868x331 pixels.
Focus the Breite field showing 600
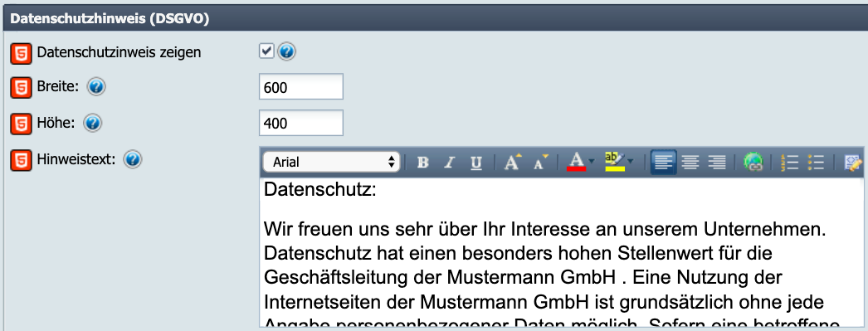point(301,87)
